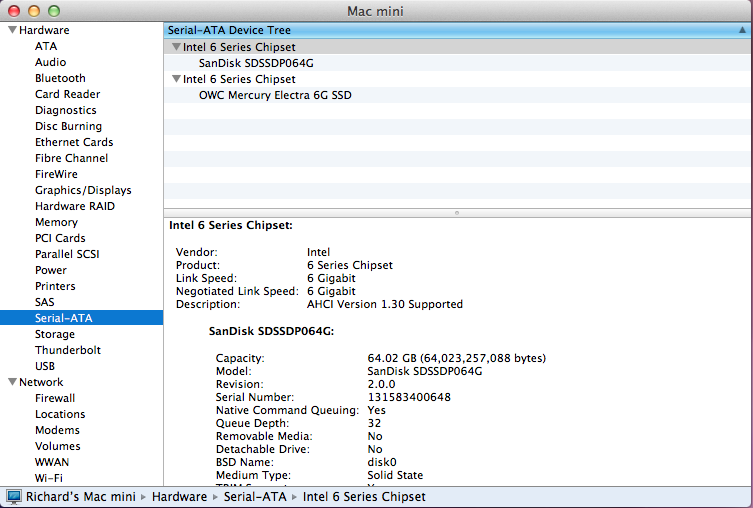Select Modems under Network

pos(57,430)
